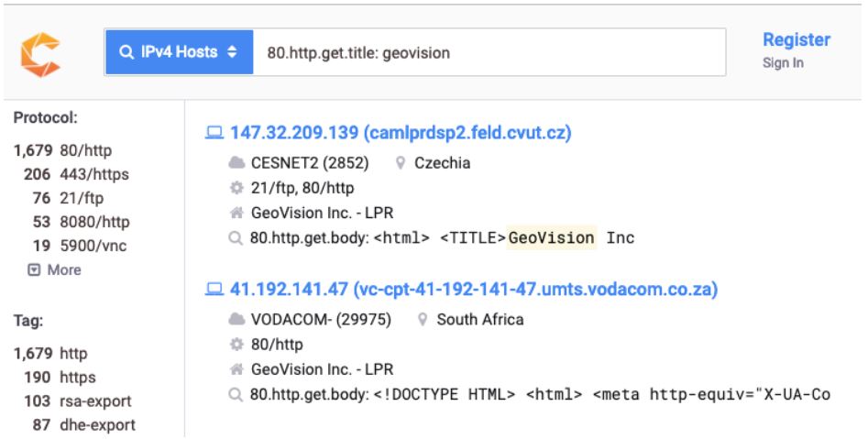
Task: Click the Sign In link
Action: pos(783,63)
